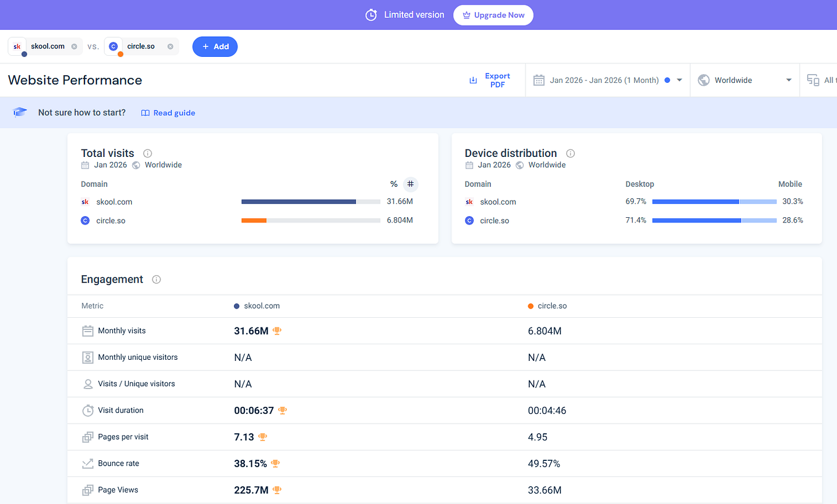Click skool.com in the Device distribution card
The height and width of the screenshot is (504, 837).
click(x=498, y=202)
